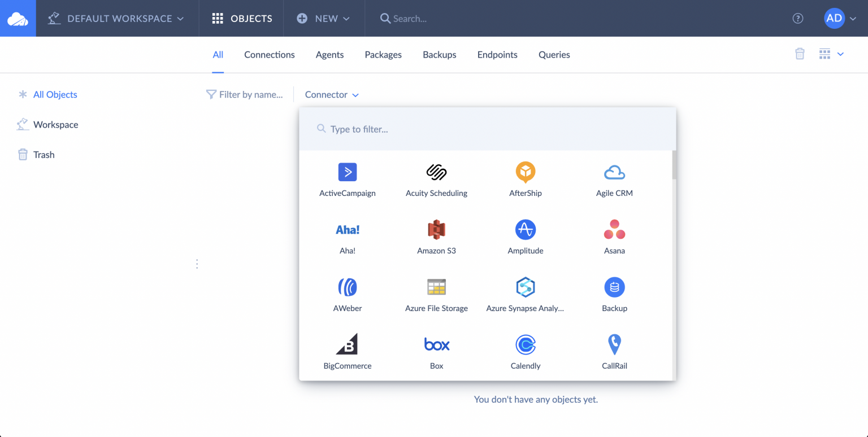Screen dimensions: 868x437
Task: Pick the AWeber connector
Action: pyautogui.click(x=347, y=294)
